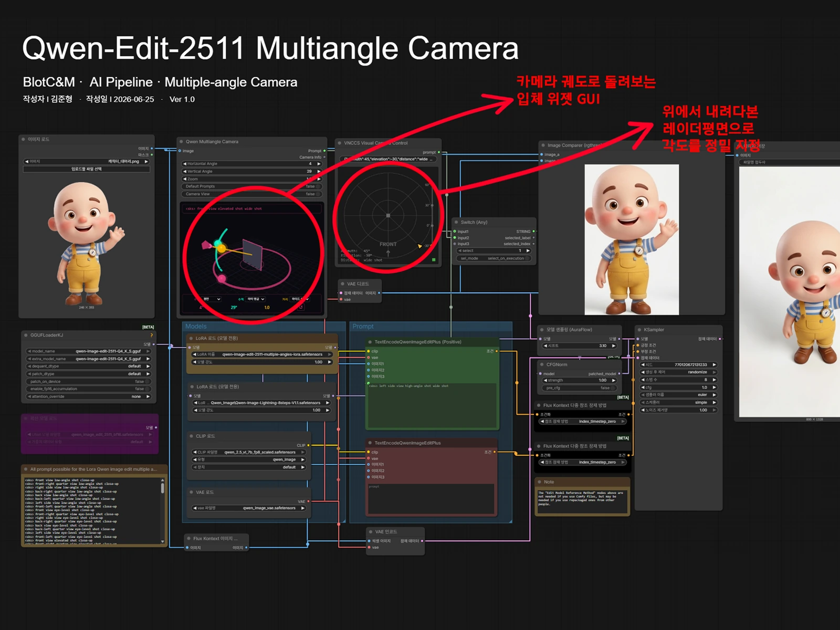Click the prompt list scrollbar thumb
840x630 pixels.
[x=163, y=488]
